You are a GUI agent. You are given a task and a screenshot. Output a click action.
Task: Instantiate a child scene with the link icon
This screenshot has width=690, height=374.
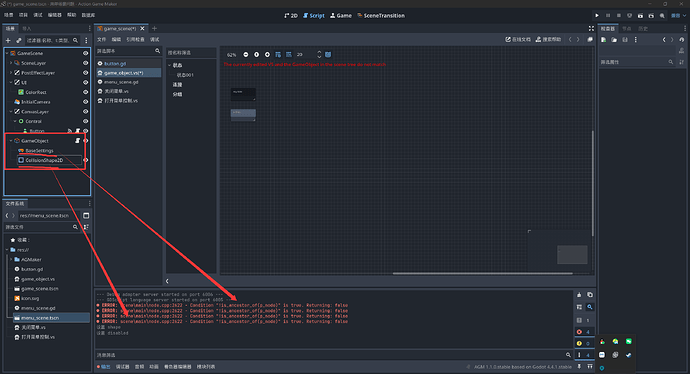point(18,40)
